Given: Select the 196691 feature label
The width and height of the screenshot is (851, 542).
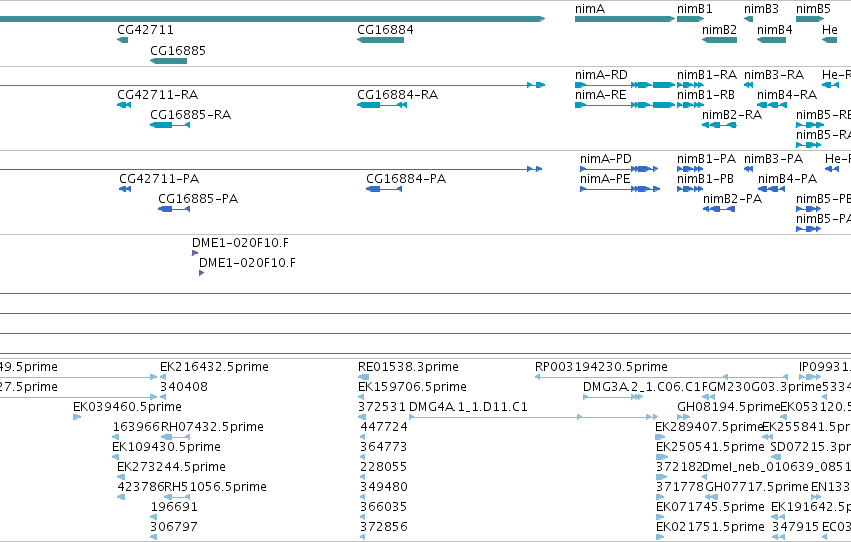Looking at the screenshot, I should [174, 507].
